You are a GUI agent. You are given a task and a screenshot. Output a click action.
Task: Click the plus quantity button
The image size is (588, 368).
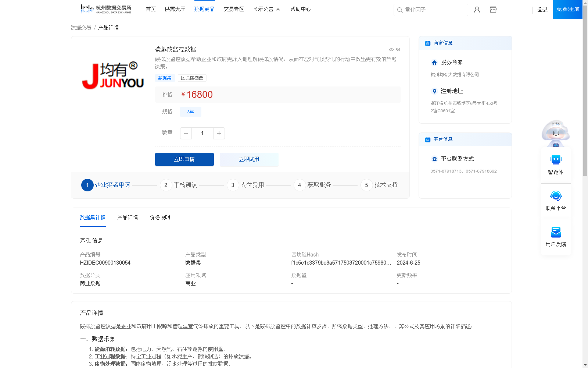click(219, 133)
